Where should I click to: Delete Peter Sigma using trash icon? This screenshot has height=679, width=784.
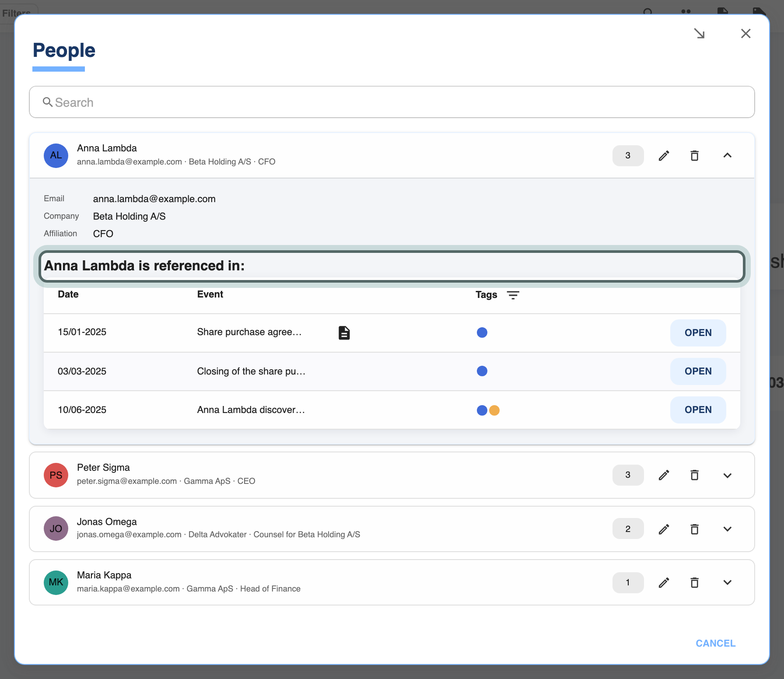tap(694, 475)
